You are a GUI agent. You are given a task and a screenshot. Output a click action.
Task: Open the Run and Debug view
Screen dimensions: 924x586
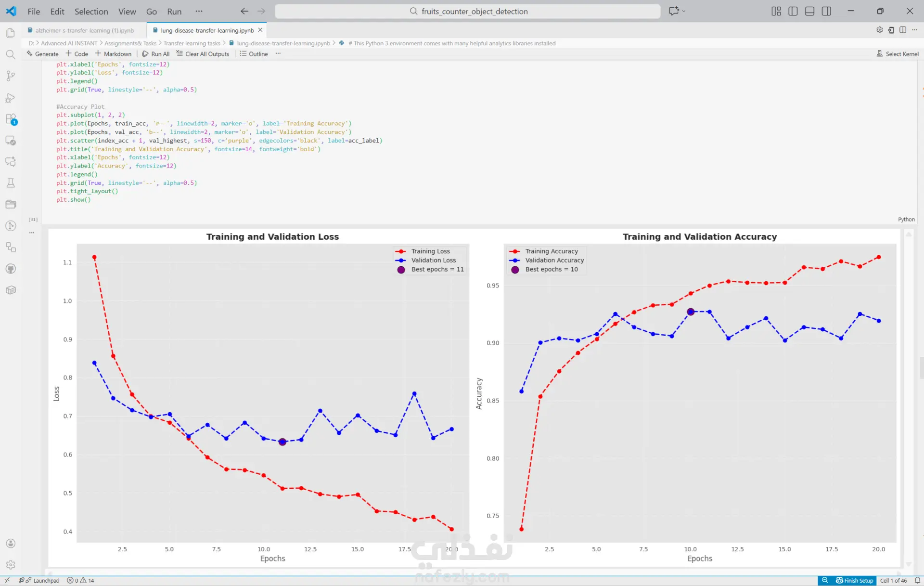(x=11, y=98)
